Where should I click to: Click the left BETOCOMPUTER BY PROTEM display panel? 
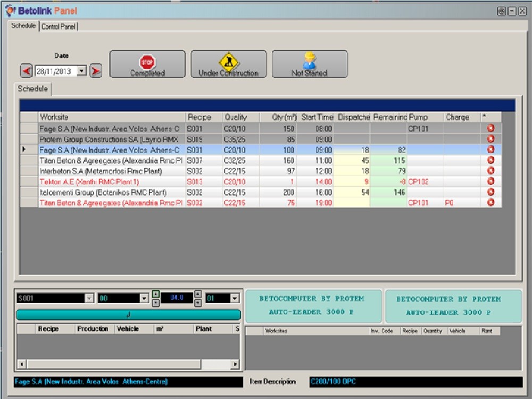pyautogui.click(x=313, y=305)
